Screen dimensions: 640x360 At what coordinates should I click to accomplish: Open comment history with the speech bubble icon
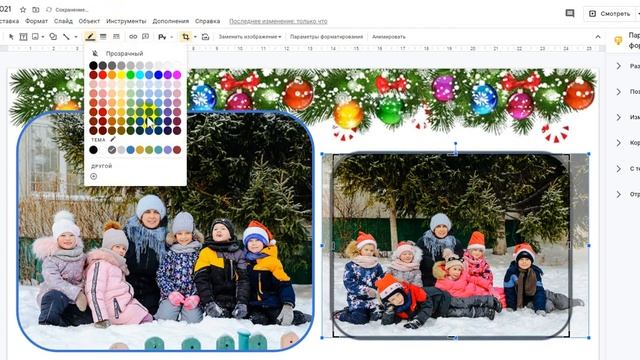click(570, 13)
